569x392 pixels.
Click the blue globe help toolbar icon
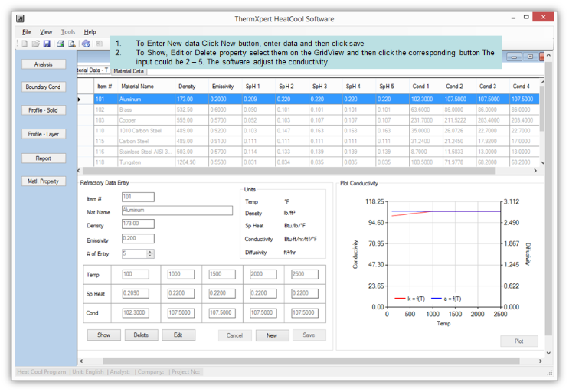pos(86,44)
